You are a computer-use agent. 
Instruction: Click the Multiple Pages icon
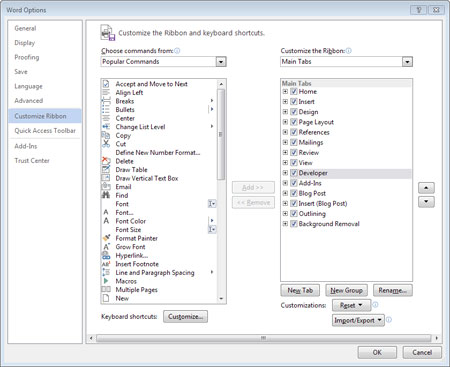pos(106,289)
